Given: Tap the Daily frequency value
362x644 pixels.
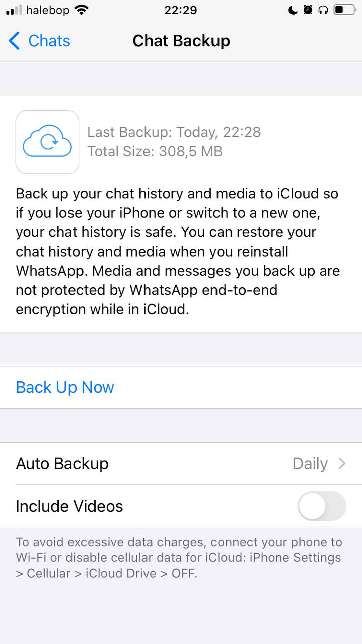Looking at the screenshot, I should tap(310, 464).
